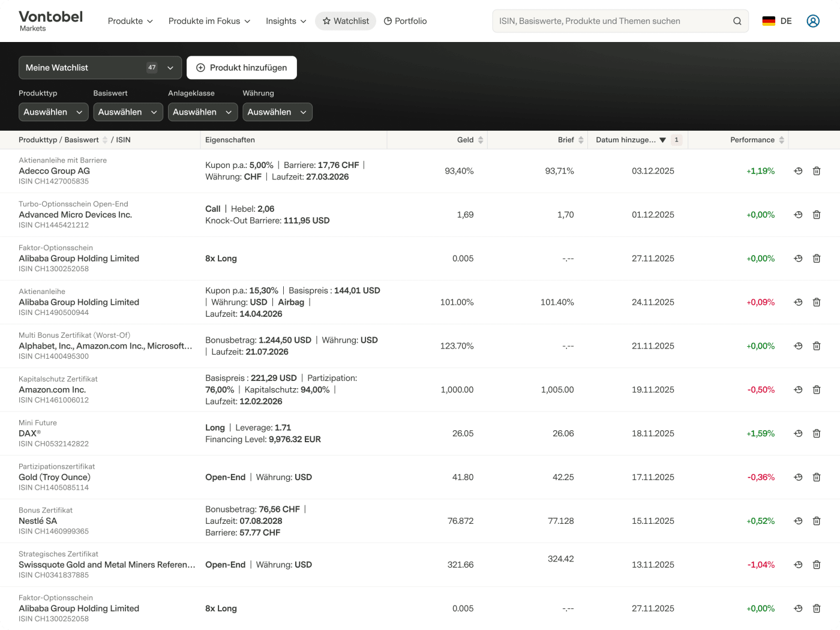Screen dimensions: 840x630
Task: Trash the Gold (Troy Ounce) certificate
Action: click(817, 478)
